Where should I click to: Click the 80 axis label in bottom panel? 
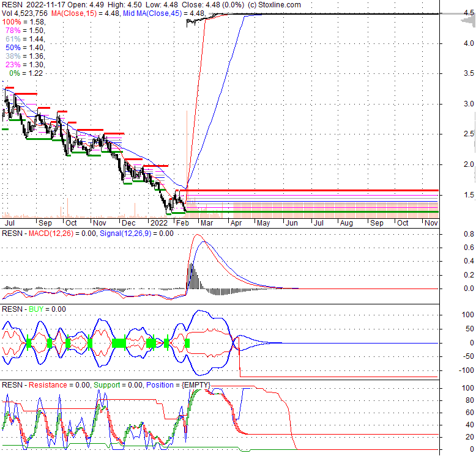[x=470, y=400]
